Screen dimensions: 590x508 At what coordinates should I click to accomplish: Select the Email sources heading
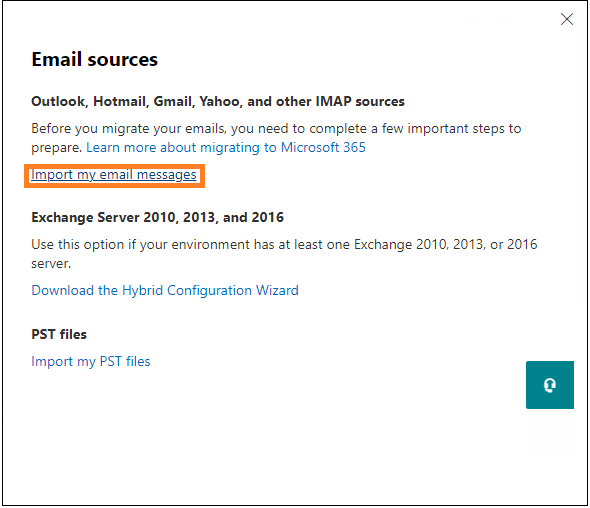tap(94, 59)
